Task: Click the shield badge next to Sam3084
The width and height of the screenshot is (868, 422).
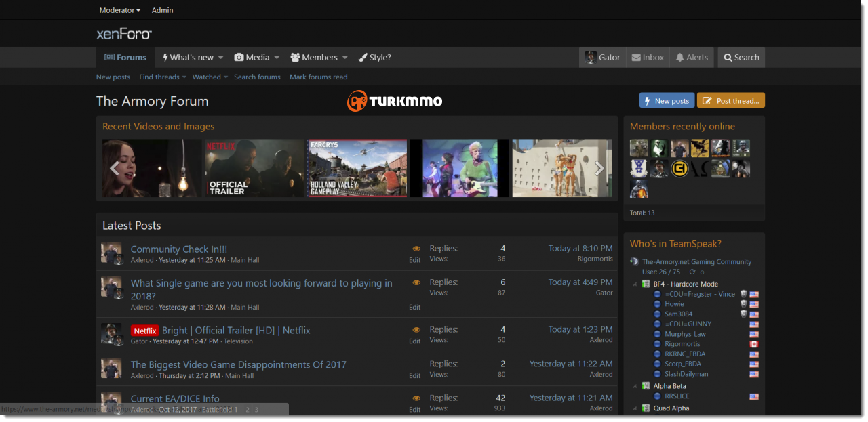Action: (744, 314)
